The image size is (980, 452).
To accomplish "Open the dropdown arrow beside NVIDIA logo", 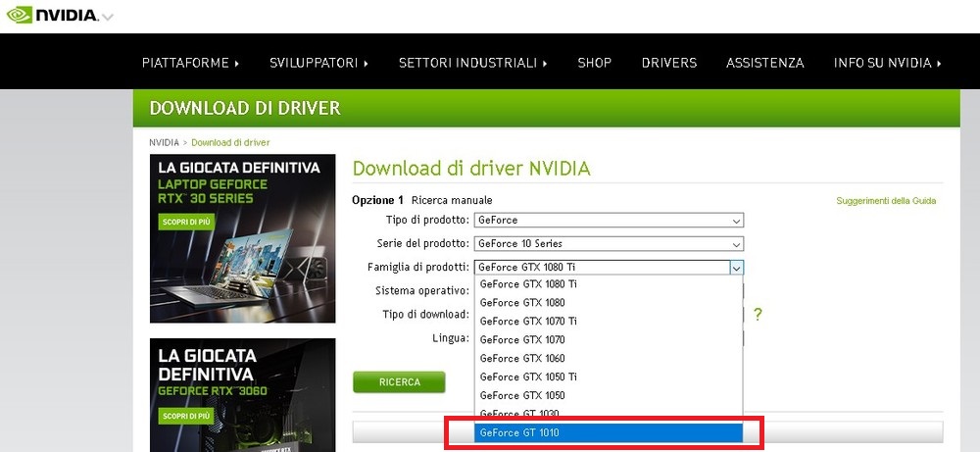I will [x=108, y=17].
